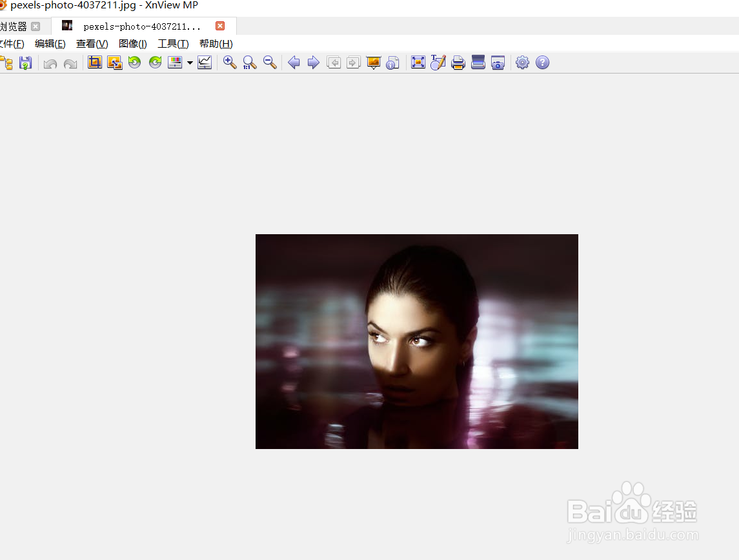Click the Save As floppy disk icon
Screen dimensions: 739x560
[25, 63]
